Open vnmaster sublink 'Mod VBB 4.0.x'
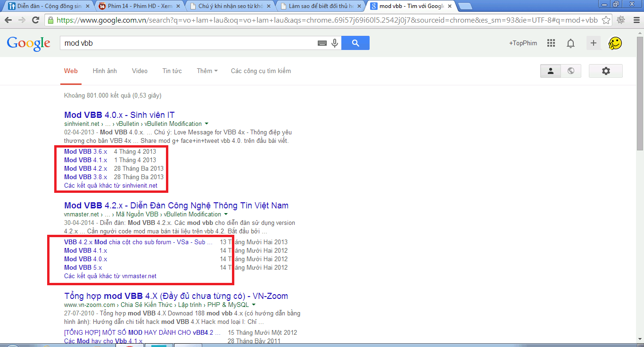Image resolution: width=644 pixels, height=347 pixels. pyautogui.click(x=85, y=259)
